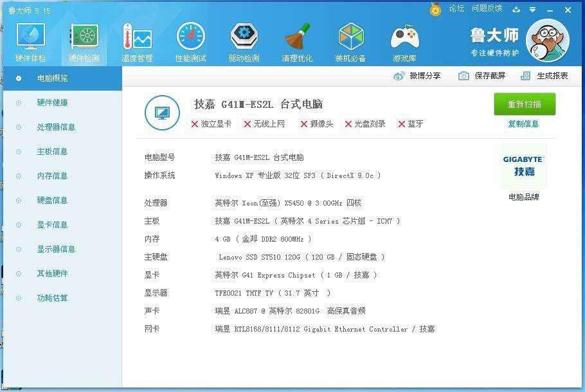Click the 电脑品牌 label under logo

pyautogui.click(x=524, y=197)
